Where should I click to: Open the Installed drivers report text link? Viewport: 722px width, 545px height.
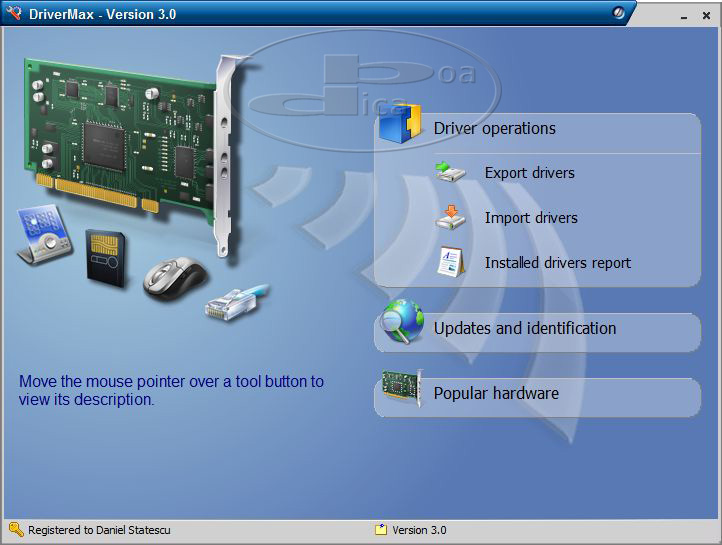click(x=557, y=263)
